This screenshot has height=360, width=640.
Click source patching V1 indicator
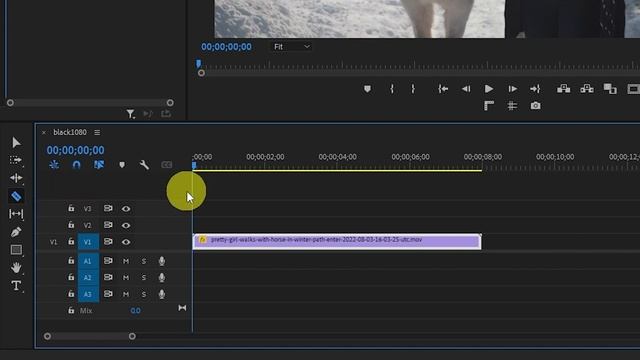click(x=53, y=242)
